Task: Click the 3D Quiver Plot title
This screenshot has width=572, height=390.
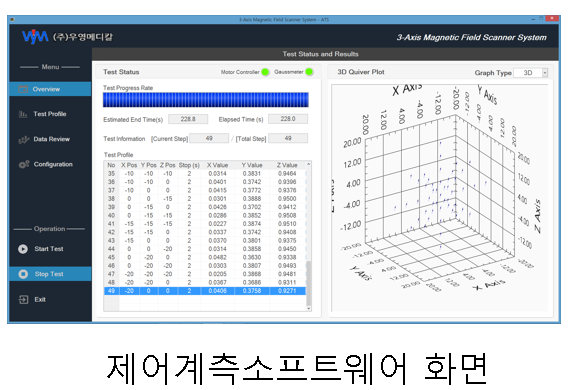Action: 361,72
